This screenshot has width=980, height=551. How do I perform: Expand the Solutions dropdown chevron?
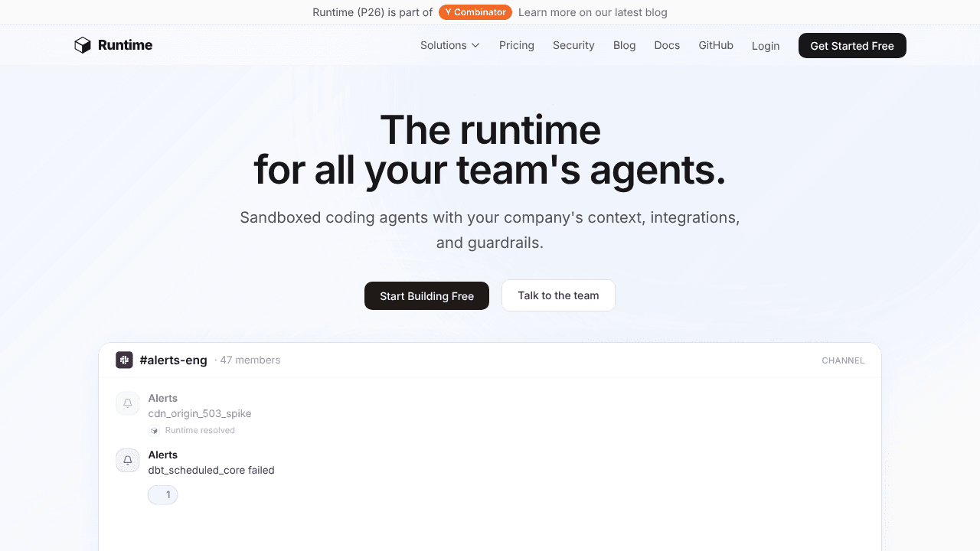tap(475, 45)
